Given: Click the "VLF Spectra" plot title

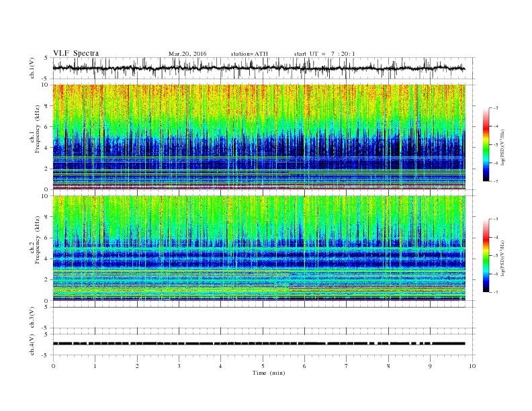Looking at the screenshot, I should pyautogui.click(x=76, y=53).
